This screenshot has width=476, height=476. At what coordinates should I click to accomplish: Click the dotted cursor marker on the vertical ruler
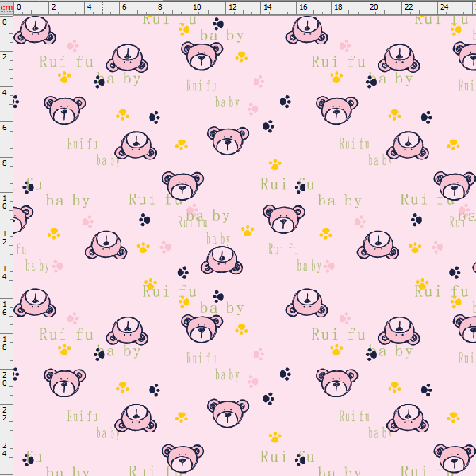click(6, 113)
